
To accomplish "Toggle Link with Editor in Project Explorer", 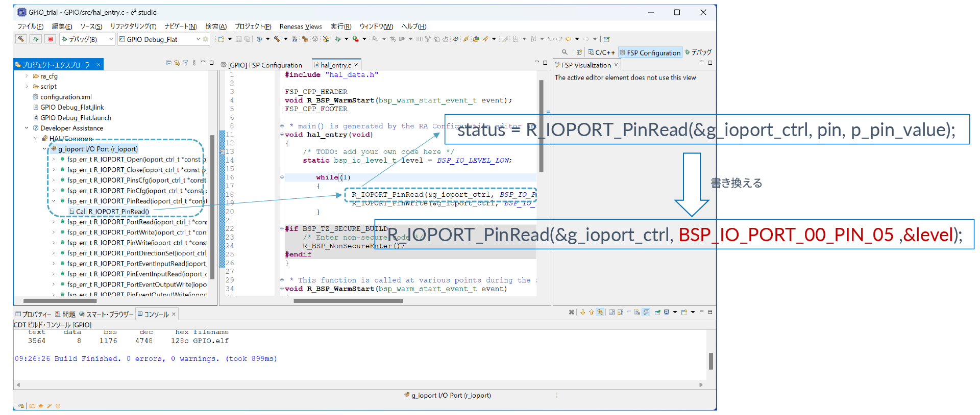I will click(177, 63).
